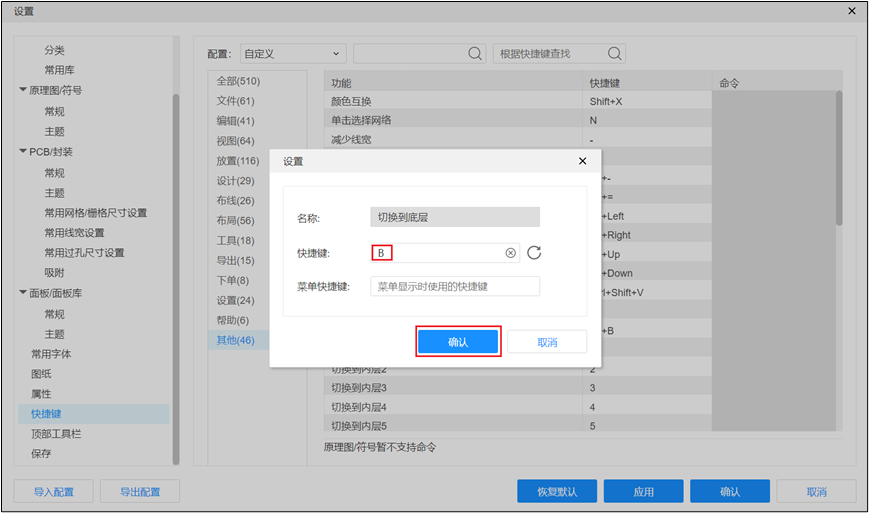Open 常用字体 in the tree

(x=51, y=354)
